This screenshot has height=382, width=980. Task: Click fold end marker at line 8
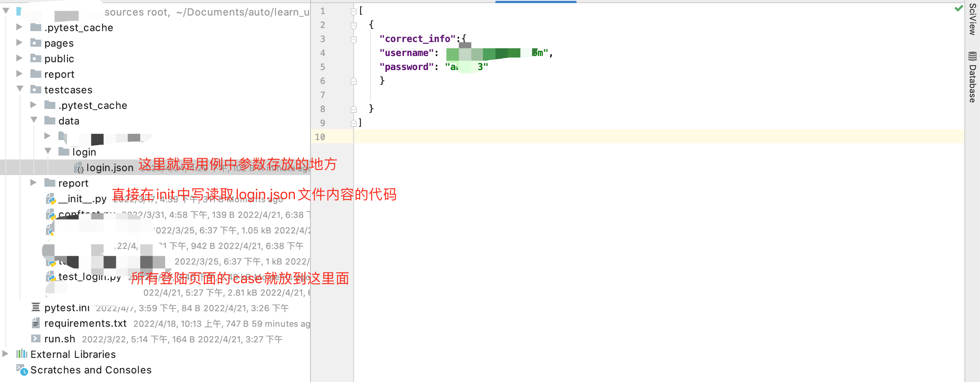[354, 109]
